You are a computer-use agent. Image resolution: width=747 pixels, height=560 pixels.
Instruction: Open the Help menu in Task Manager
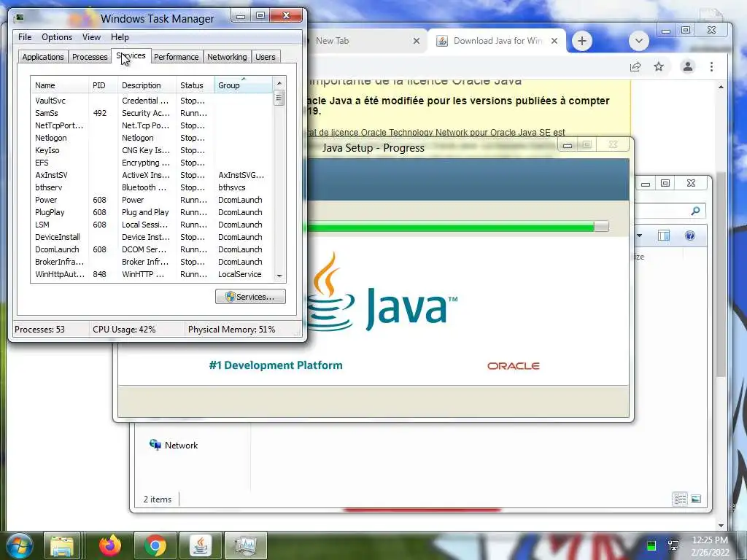coord(120,37)
